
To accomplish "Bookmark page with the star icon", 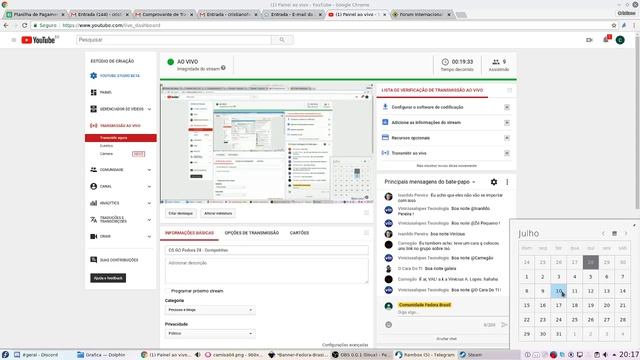I will point(614,25).
